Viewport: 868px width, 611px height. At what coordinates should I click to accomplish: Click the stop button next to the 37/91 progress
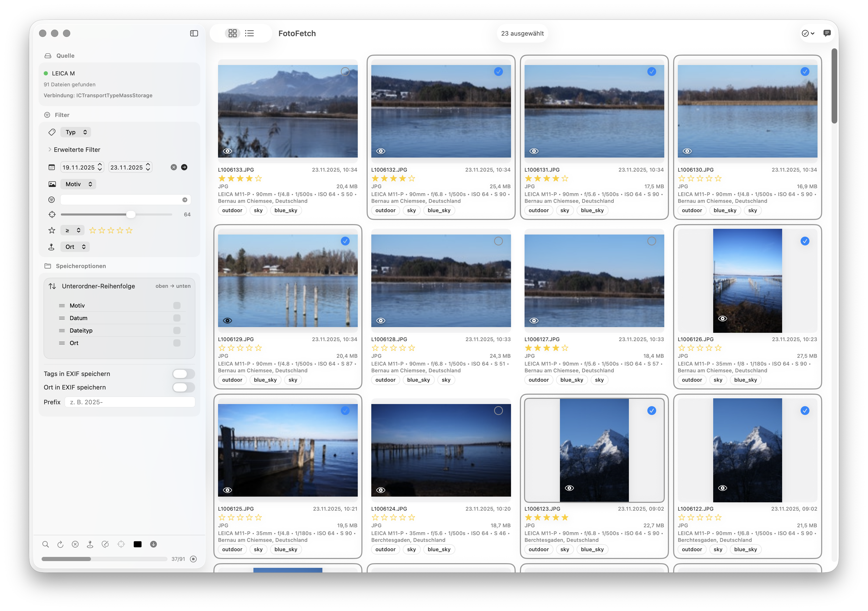(x=193, y=559)
